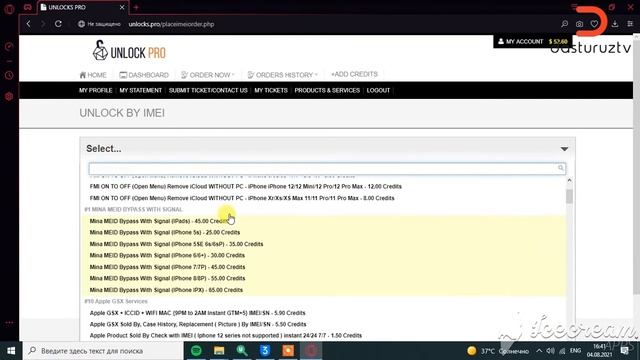Open the Windows Start menu
The width and height of the screenshot is (640, 360).
[11, 351]
